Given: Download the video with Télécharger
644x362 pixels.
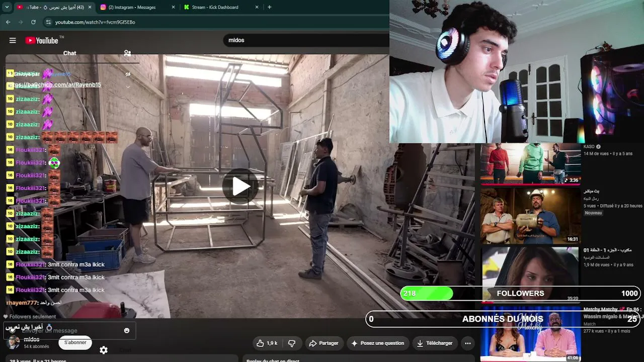Looking at the screenshot, I should pos(434,343).
